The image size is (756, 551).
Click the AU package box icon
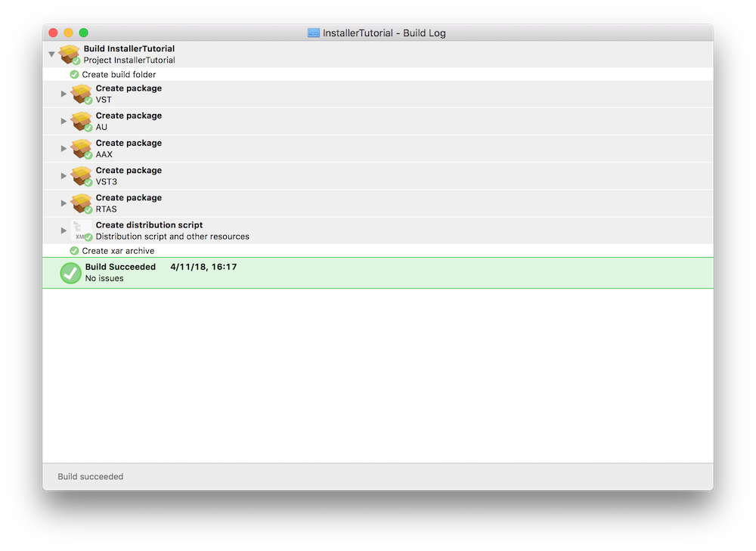[81, 121]
